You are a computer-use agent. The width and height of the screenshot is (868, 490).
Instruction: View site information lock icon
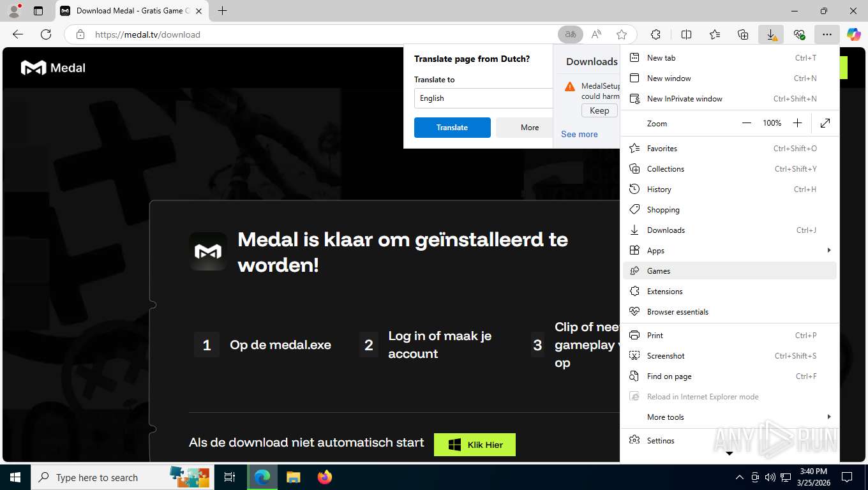(x=80, y=34)
